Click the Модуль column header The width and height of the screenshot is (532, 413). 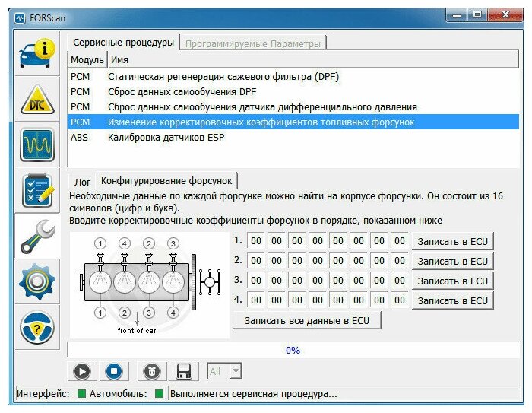(x=87, y=60)
